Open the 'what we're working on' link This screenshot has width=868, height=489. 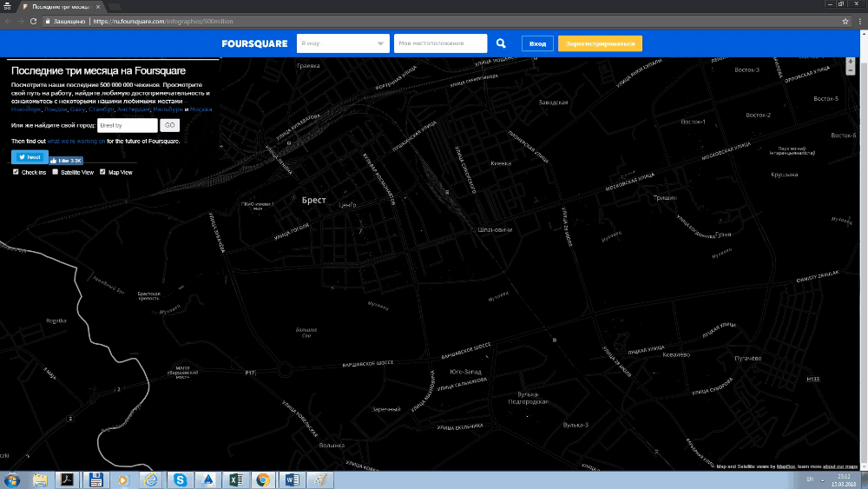76,142
